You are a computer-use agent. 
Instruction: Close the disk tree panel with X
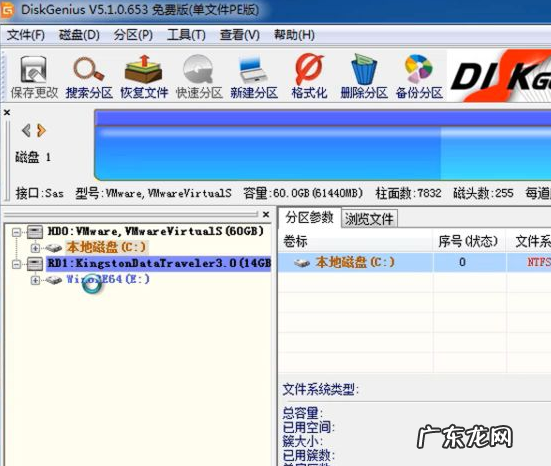[266, 214]
